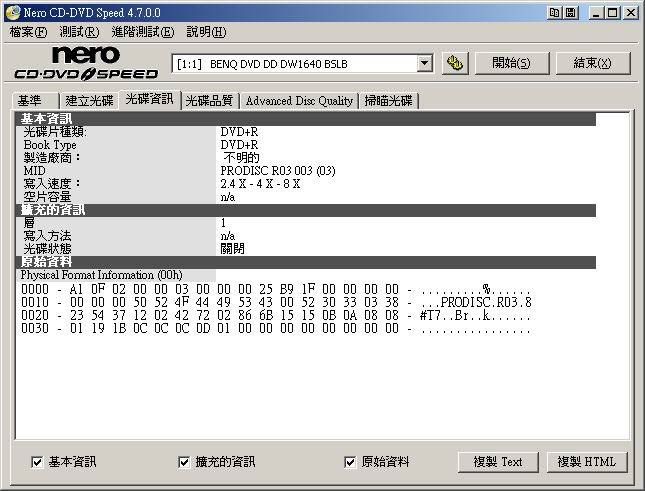The height and width of the screenshot is (491, 645).
Task: Toggle the 基本資訊 basic info checkbox
Action: pos(37,462)
